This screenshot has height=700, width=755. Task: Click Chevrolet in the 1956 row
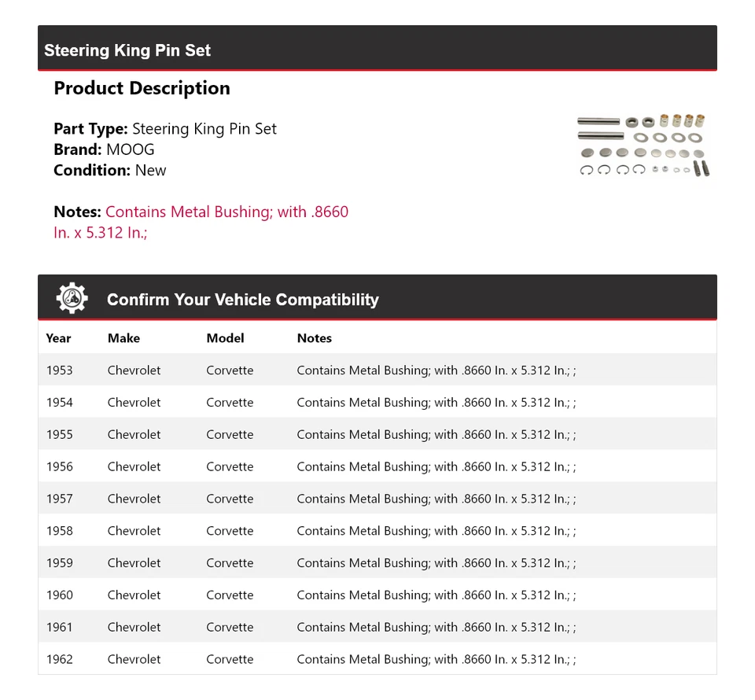pyautogui.click(x=134, y=467)
